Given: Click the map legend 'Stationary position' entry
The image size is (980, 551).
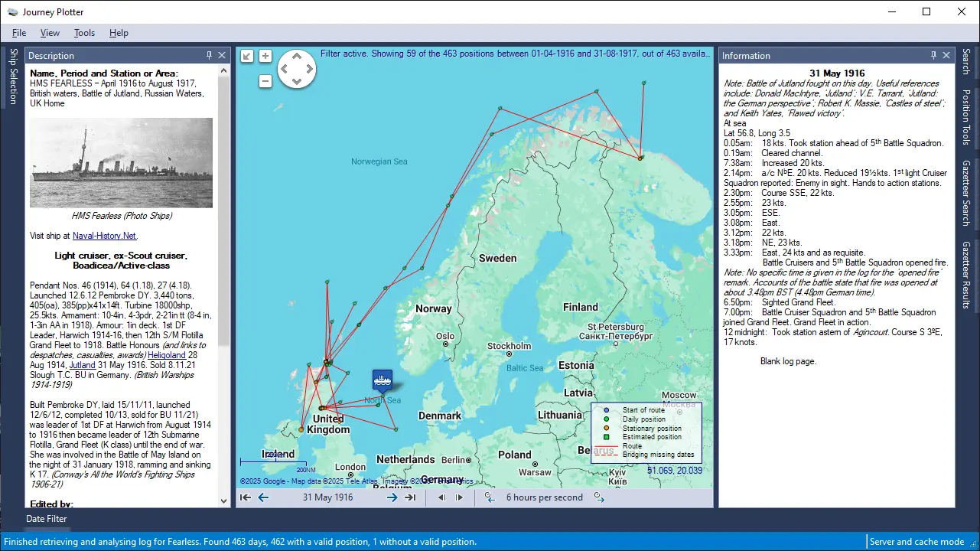Looking at the screenshot, I should [653, 428].
